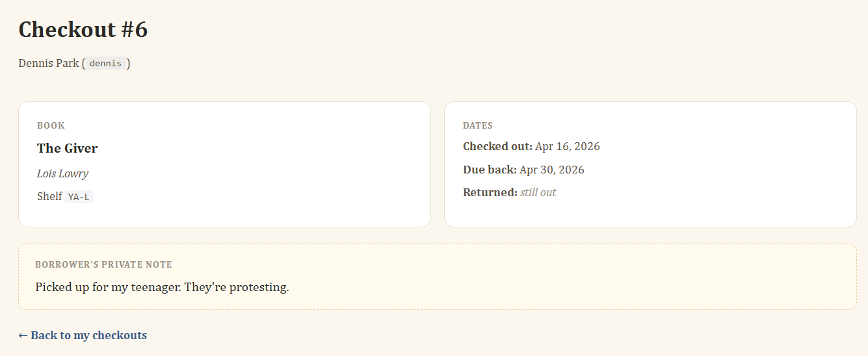Click the still out status text

tap(538, 192)
